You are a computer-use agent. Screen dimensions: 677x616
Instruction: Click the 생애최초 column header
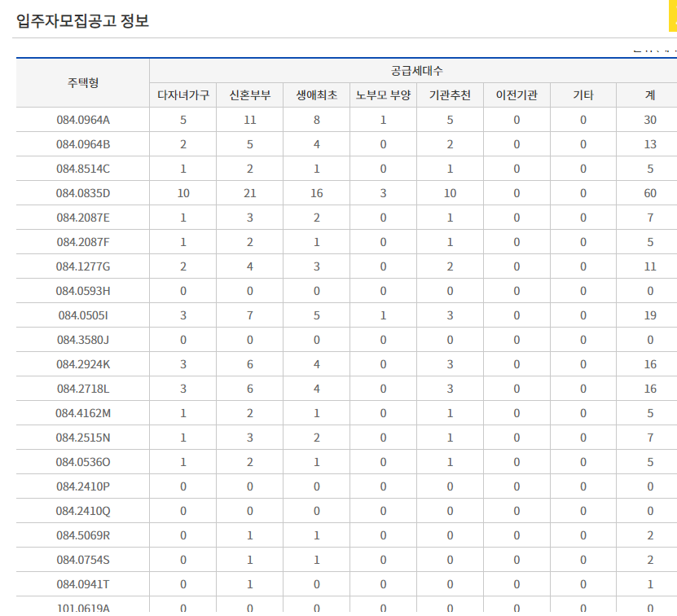point(316,95)
